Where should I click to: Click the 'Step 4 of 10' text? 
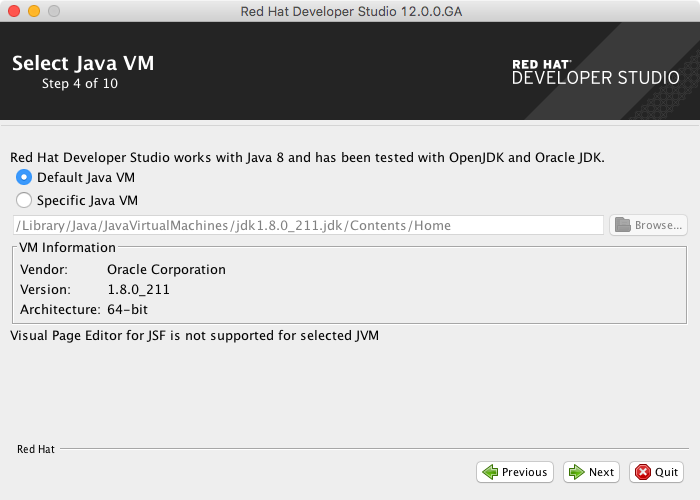click(80, 83)
